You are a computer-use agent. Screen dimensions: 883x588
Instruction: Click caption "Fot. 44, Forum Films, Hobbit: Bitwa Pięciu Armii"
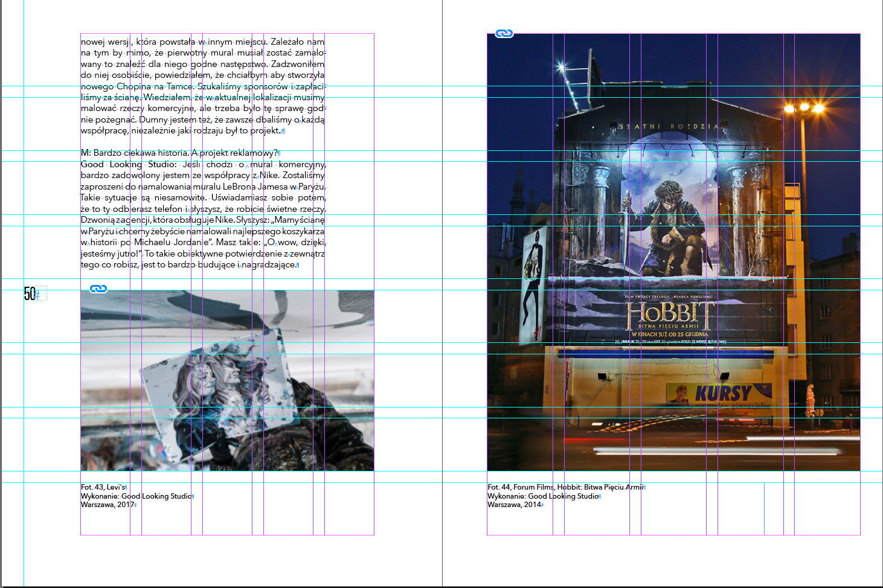point(565,487)
